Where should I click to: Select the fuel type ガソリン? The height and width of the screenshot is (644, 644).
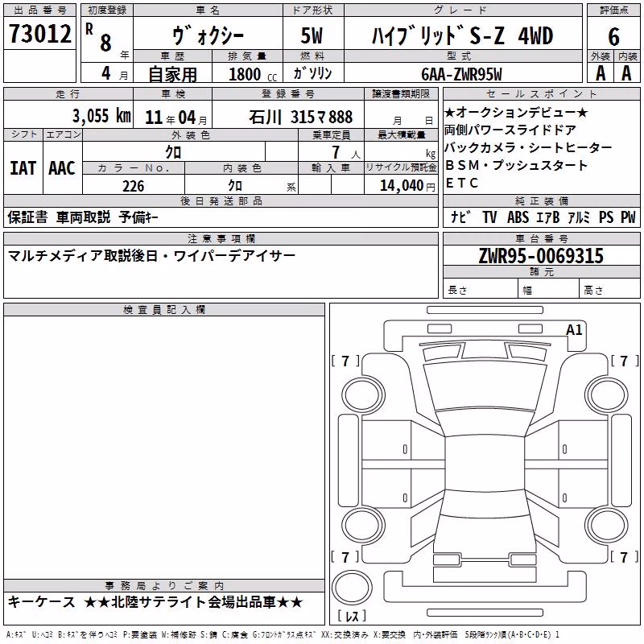coord(312,73)
